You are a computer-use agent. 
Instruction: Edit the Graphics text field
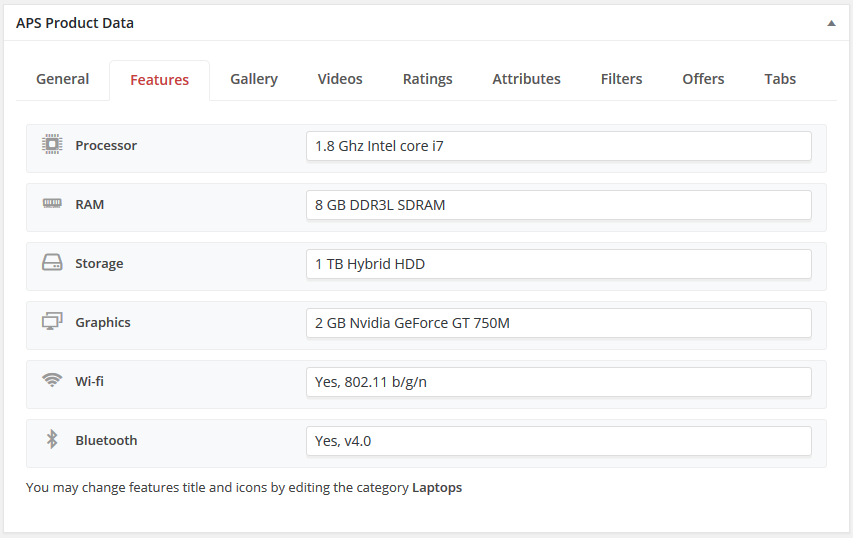tap(559, 323)
